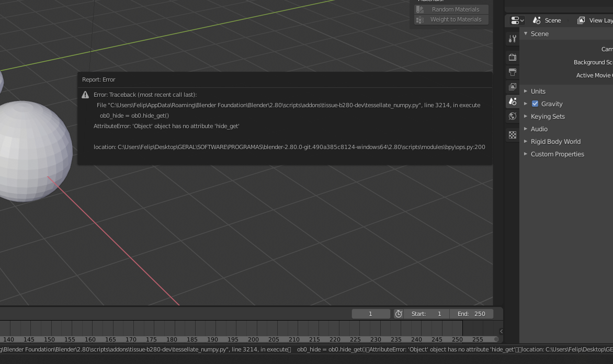Open the Texture properties tab

(513, 135)
